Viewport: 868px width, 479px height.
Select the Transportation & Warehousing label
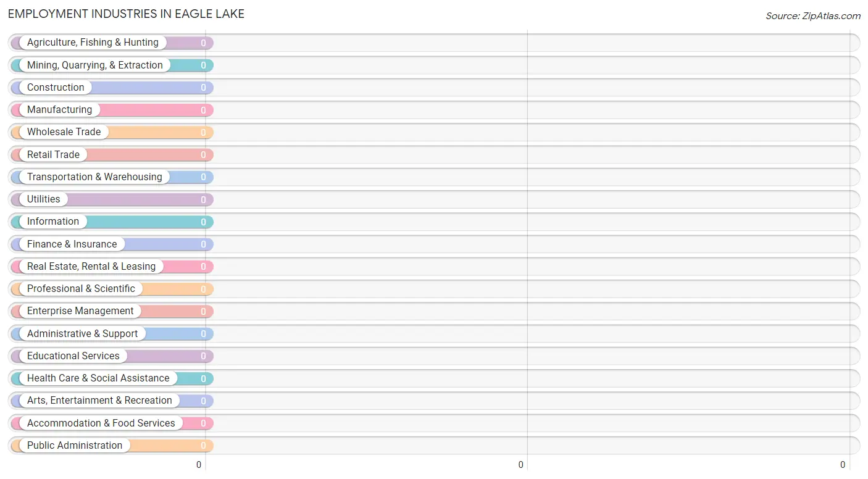click(x=94, y=177)
